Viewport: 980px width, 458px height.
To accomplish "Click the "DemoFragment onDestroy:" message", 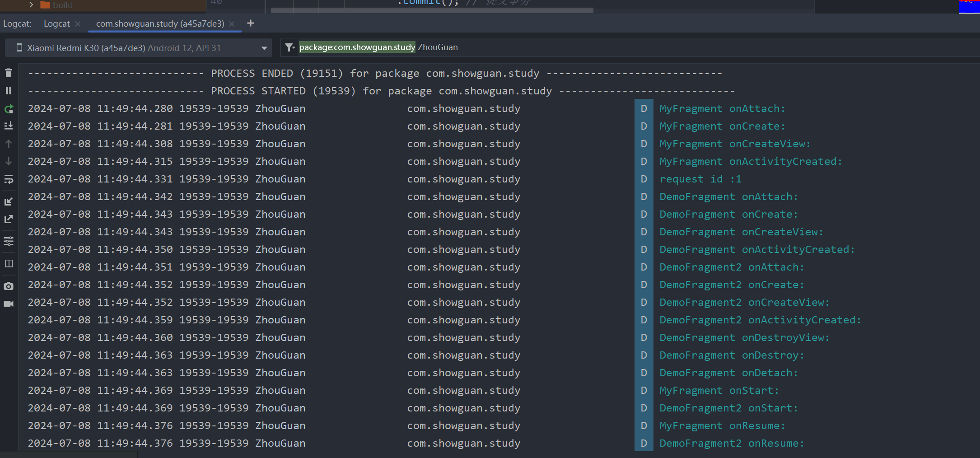I will tap(732, 355).
